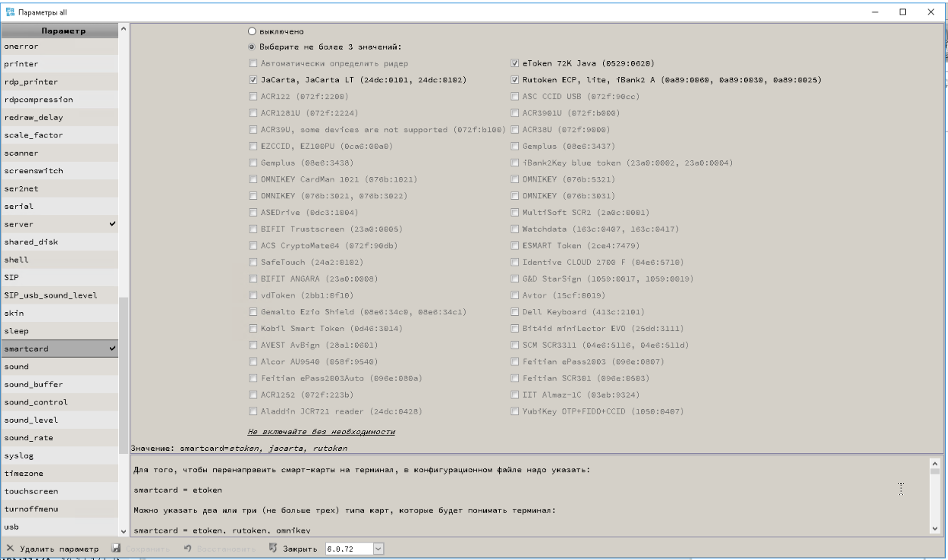The width and height of the screenshot is (948, 560).
Task: Click the Параметр column header
Action: 63,31
